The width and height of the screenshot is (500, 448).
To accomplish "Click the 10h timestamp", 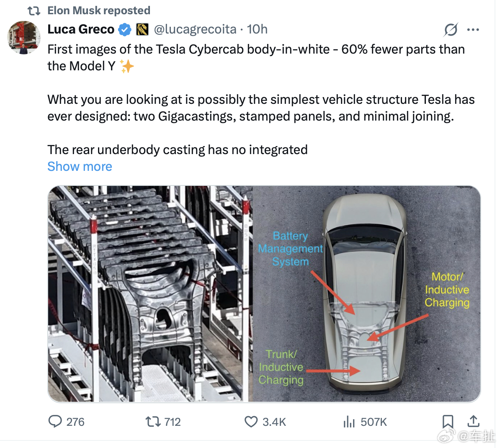I will (257, 29).
